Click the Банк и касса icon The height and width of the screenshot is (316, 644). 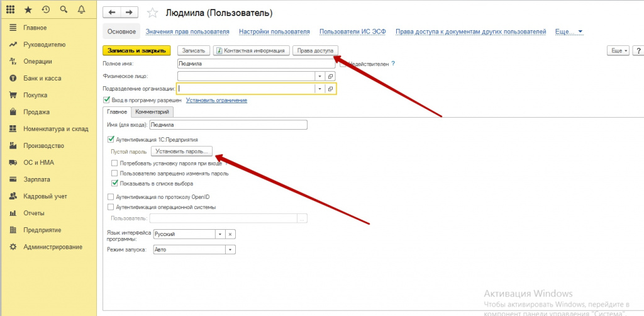tap(13, 78)
